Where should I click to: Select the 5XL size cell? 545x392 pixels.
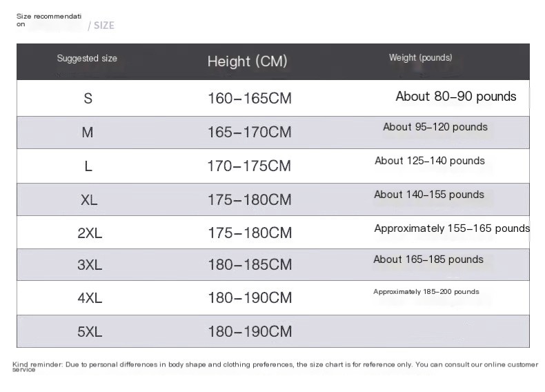90,332
